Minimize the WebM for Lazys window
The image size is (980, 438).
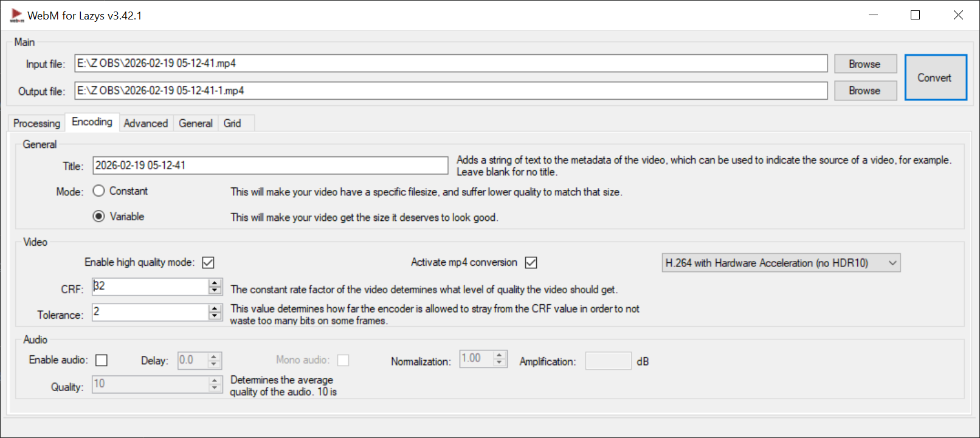pos(874,15)
